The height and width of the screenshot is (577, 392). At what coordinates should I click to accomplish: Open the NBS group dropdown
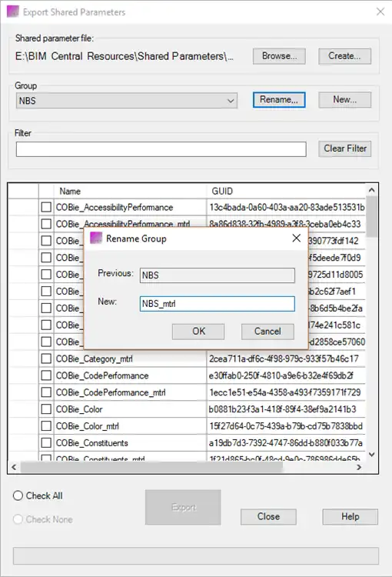127,101
